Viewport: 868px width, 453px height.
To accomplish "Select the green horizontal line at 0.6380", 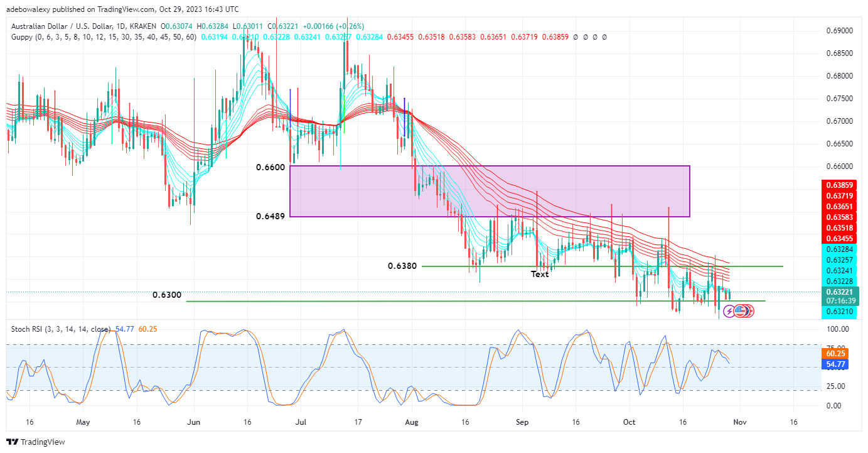I will point(603,266).
